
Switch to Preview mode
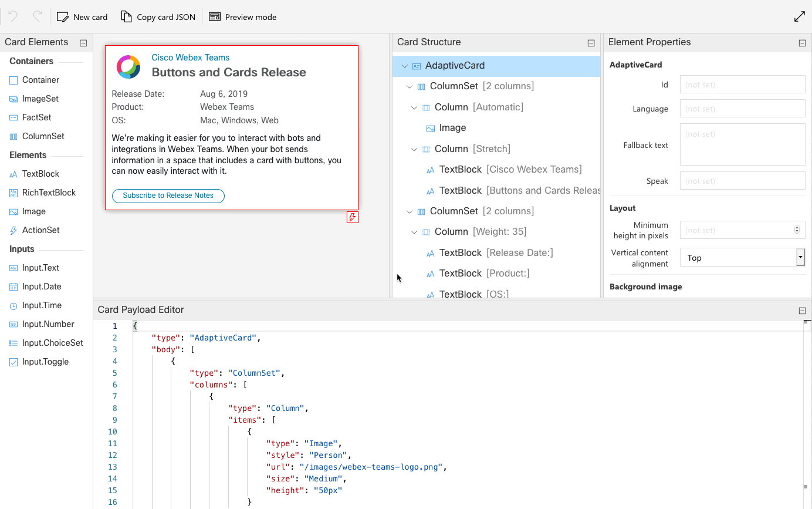tap(243, 17)
